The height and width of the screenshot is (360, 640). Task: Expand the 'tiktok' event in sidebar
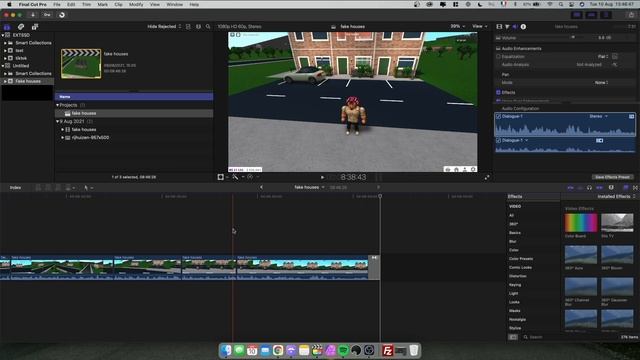pyautogui.click(x=5, y=58)
